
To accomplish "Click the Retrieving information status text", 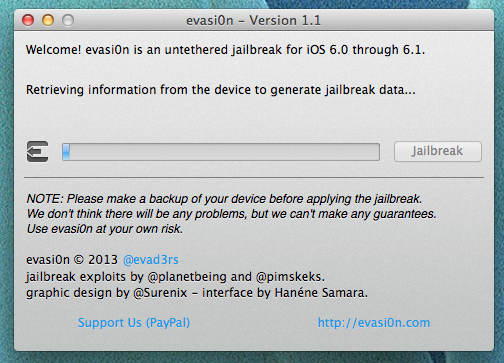I will (221, 90).
